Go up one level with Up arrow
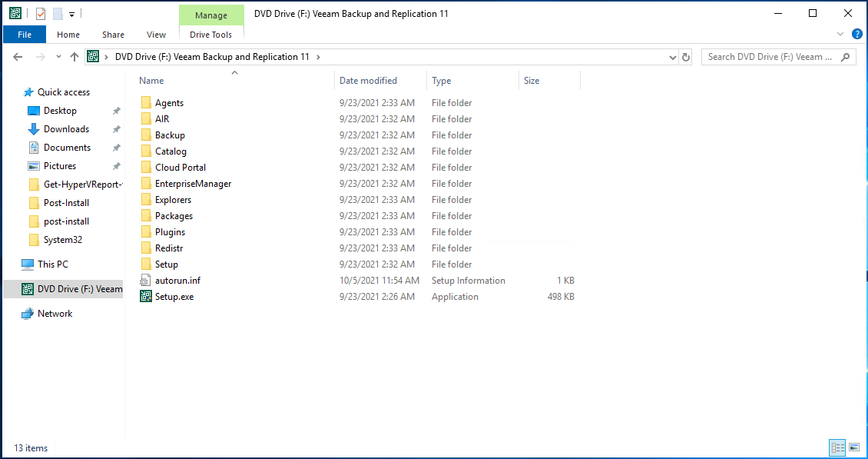868x459 pixels. coord(75,57)
